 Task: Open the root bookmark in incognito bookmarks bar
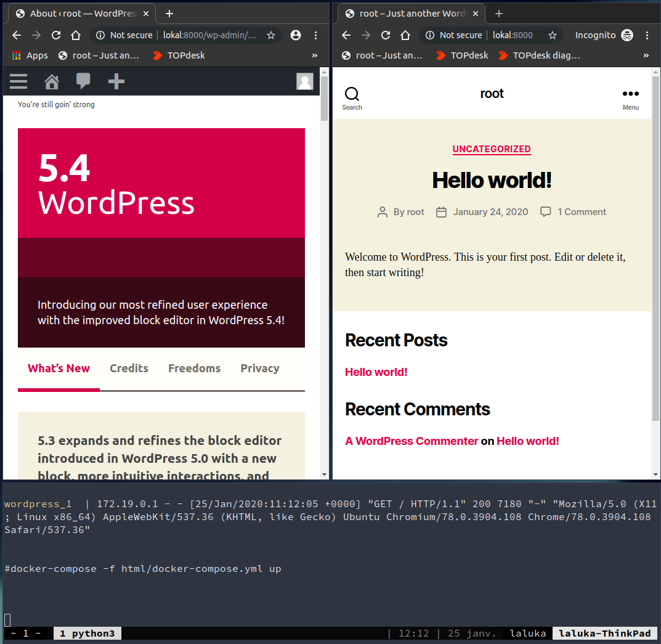click(x=382, y=55)
